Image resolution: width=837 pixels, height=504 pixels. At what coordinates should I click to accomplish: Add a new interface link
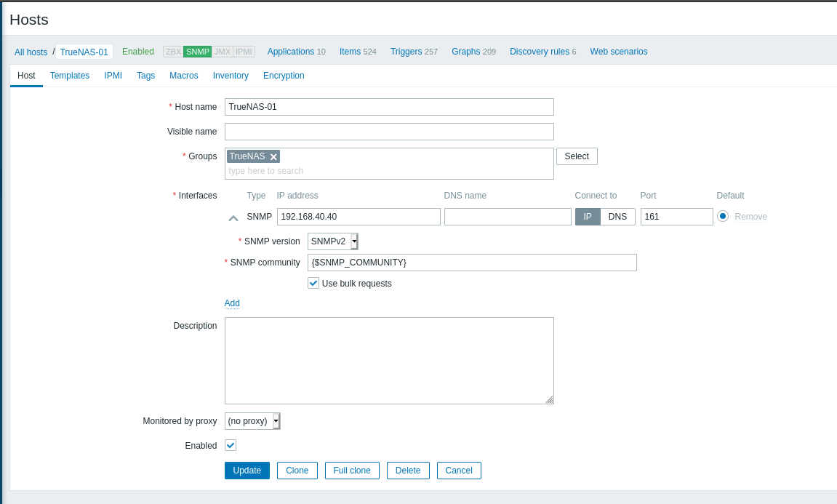232,303
